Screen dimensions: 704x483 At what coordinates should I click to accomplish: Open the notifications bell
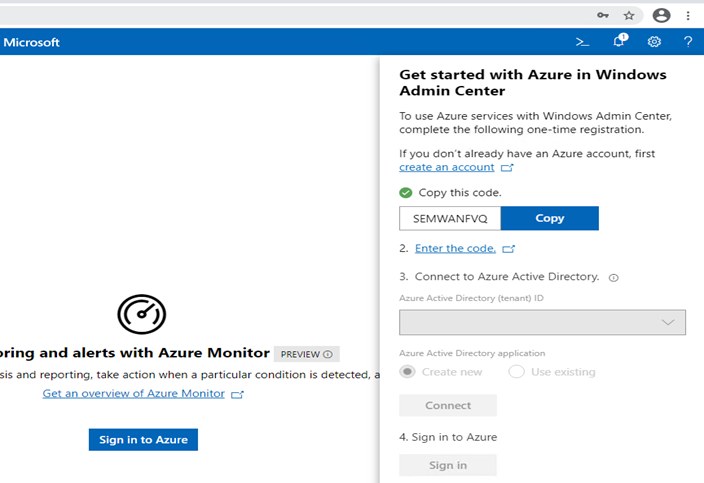click(x=620, y=40)
